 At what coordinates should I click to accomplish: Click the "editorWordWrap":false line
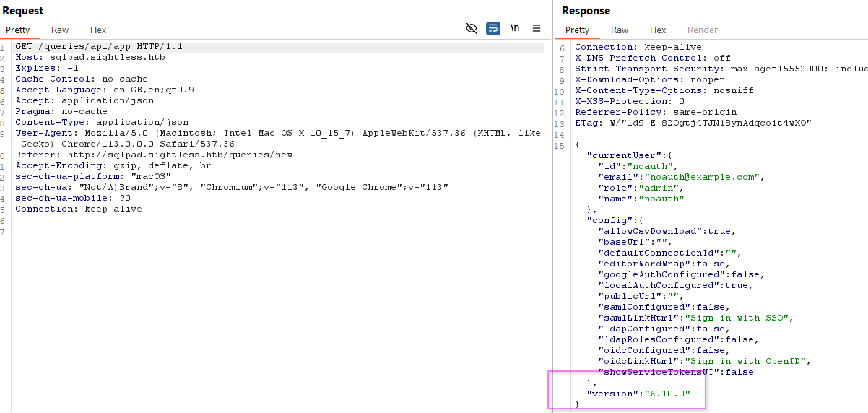point(664,264)
